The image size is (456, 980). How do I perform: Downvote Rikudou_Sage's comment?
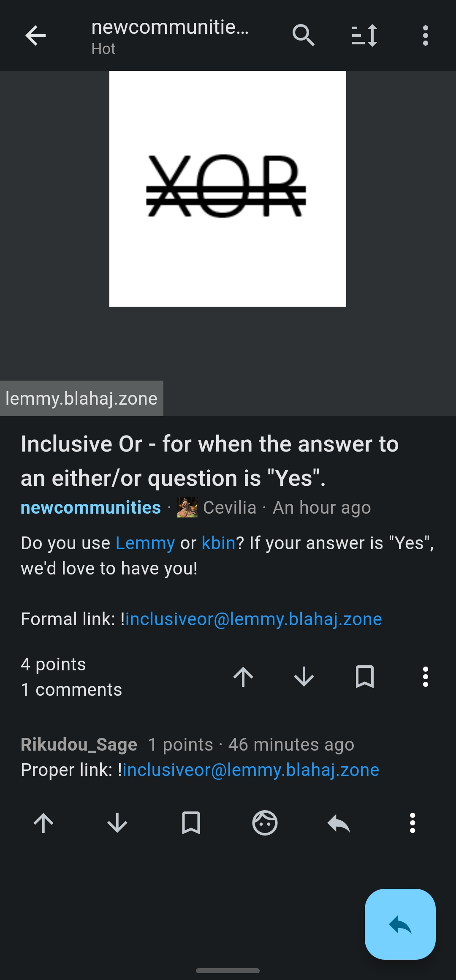point(117,823)
